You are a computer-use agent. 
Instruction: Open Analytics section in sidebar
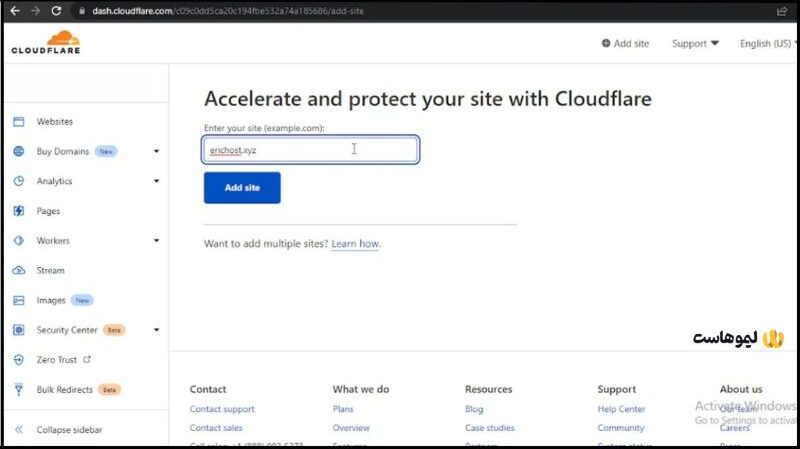pyautogui.click(x=54, y=181)
